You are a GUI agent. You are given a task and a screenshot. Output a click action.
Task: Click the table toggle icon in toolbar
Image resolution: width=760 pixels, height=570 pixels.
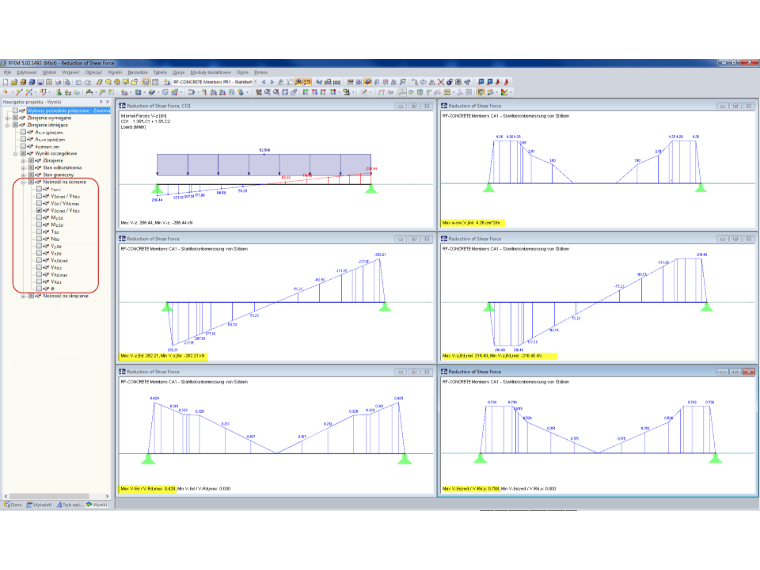[155, 82]
